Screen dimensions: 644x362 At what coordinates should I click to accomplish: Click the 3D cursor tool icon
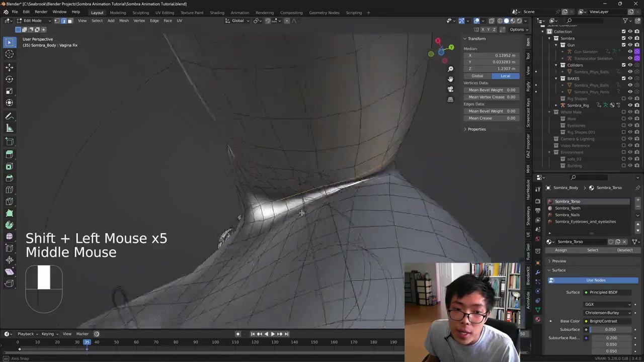click(9, 54)
